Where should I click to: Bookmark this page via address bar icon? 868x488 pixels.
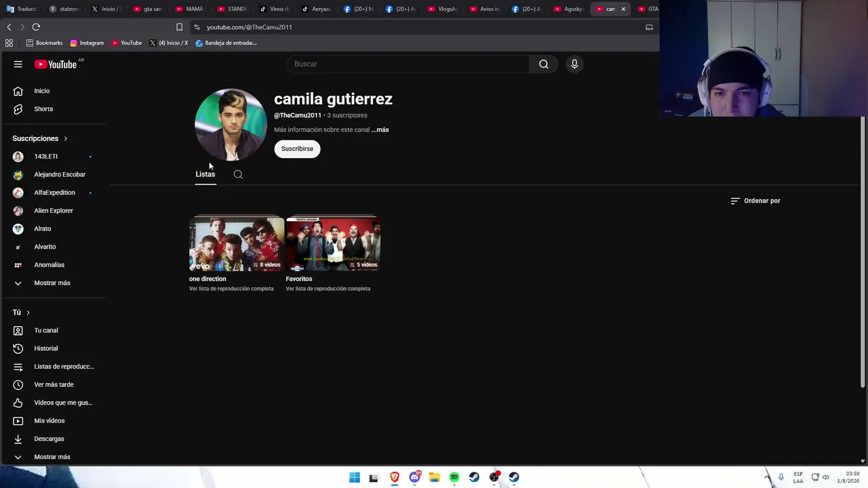[x=179, y=27]
